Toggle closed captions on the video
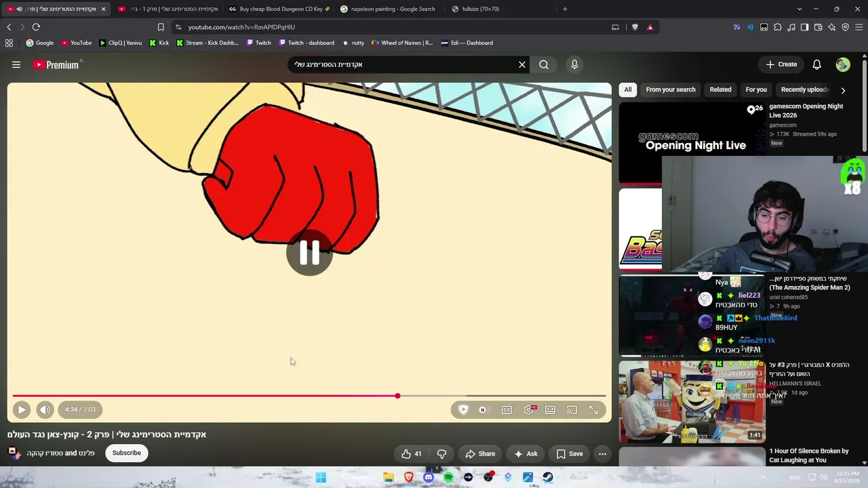 (507, 409)
